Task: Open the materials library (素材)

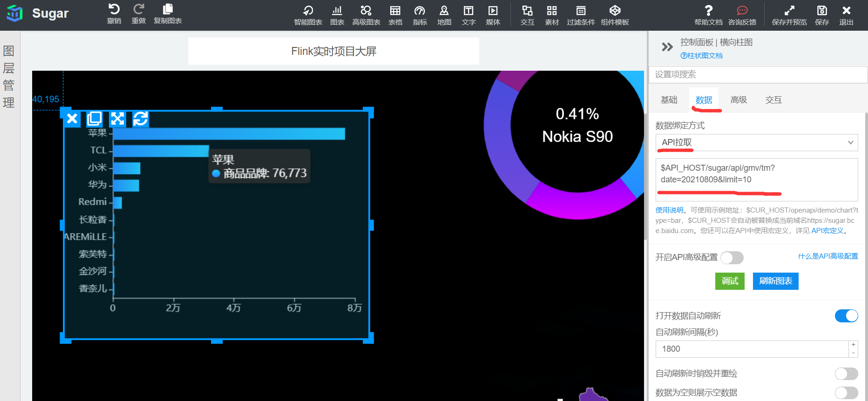Action: click(552, 15)
